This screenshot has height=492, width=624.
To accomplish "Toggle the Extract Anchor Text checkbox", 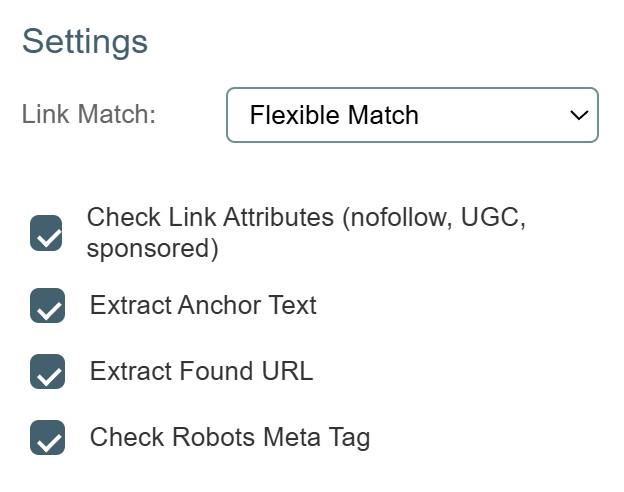I will pyautogui.click(x=46, y=306).
